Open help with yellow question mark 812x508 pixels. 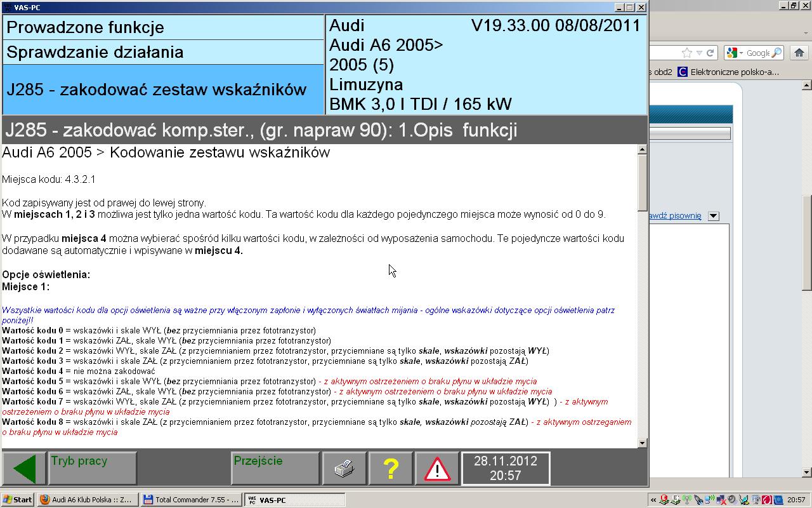tap(391, 469)
